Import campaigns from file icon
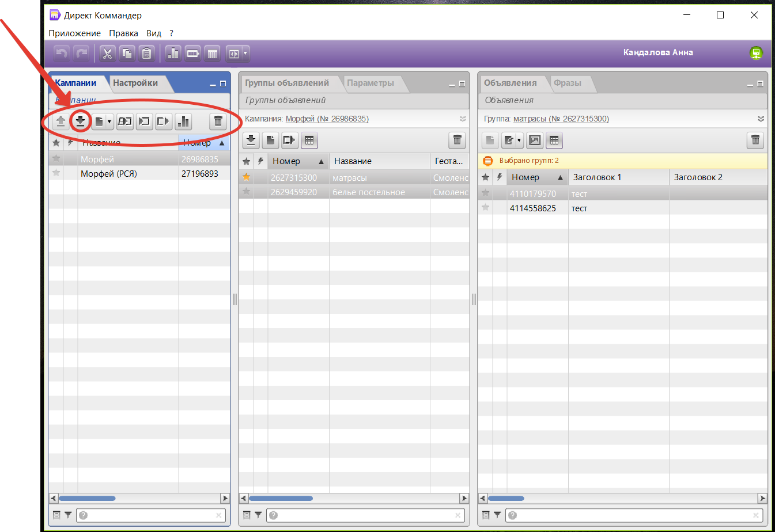Image resolution: width=775 pixels, height=532 pixels. [144, 121]
